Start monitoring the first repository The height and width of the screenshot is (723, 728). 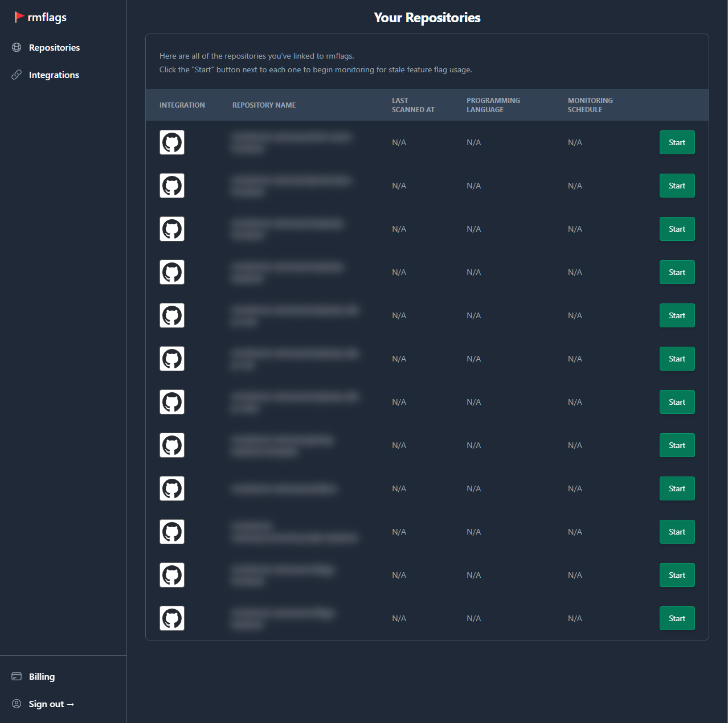coord(677,142)
